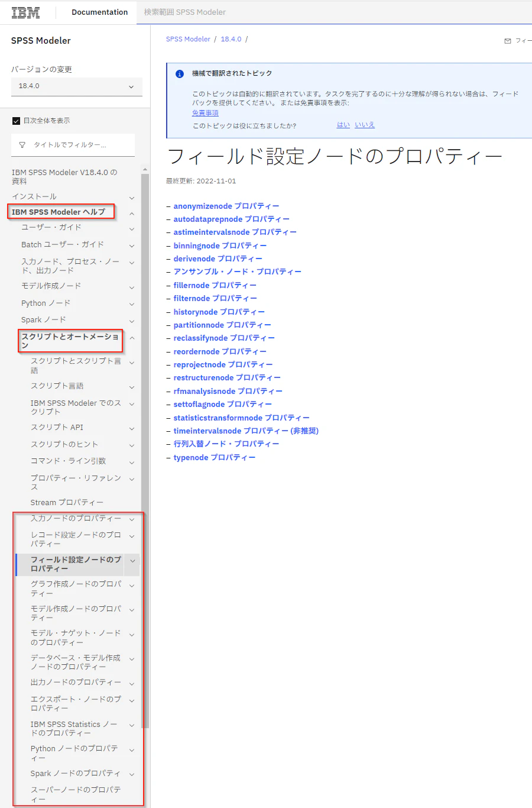
Task: Open anonymizenode プロパティー link
Action: point(226,206)
